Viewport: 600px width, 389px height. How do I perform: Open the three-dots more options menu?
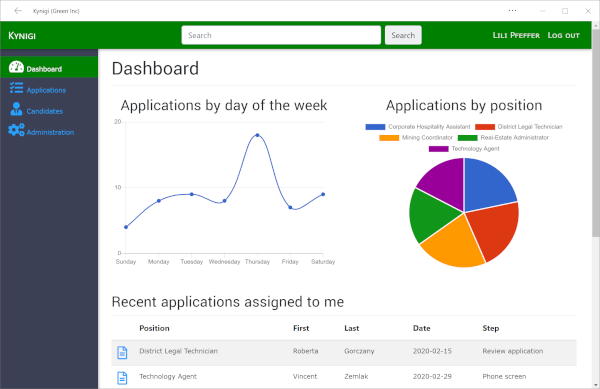pos(512,11)
